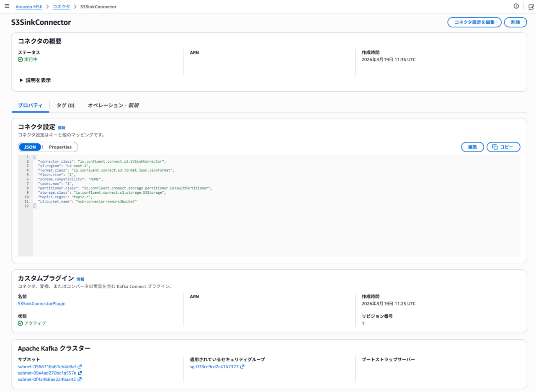
Task: Open S3SinkConnectorPlugin link
Action: click(x=41, y=304)
